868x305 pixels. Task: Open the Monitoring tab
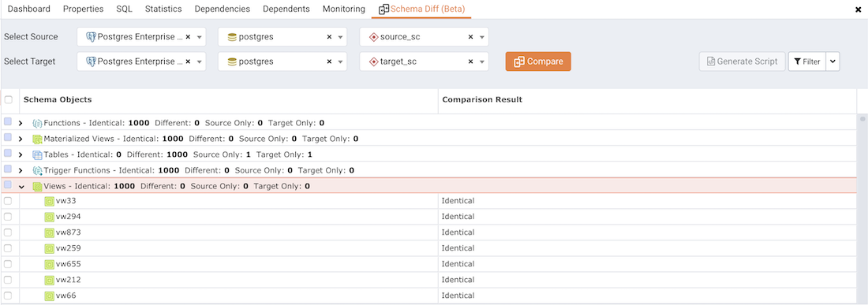coord(344,9)
